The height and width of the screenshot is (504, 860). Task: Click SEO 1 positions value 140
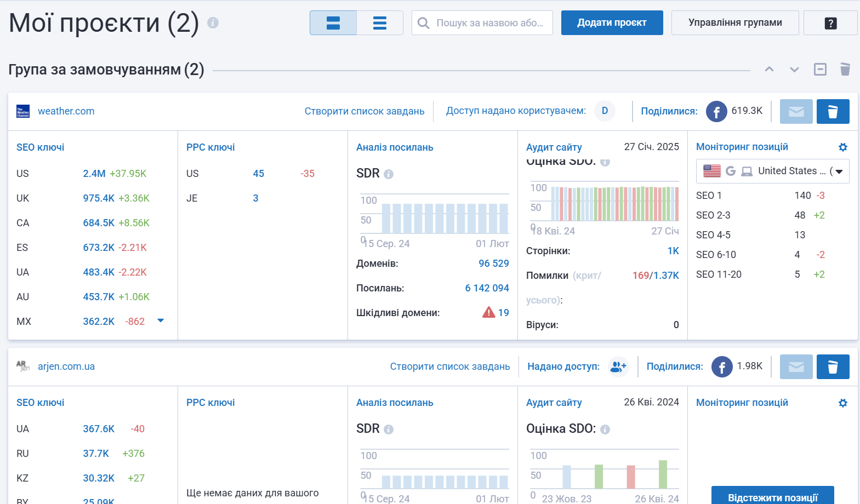(x=802, y=196)
